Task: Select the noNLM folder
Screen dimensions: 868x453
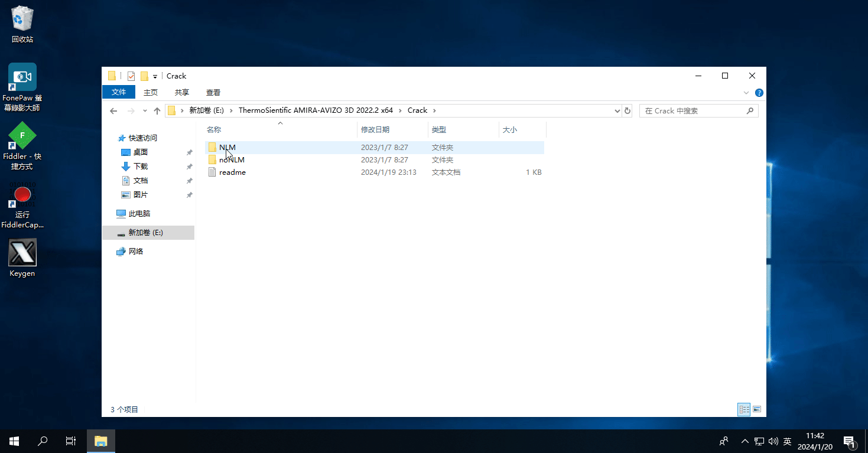Action: point(231,160)
